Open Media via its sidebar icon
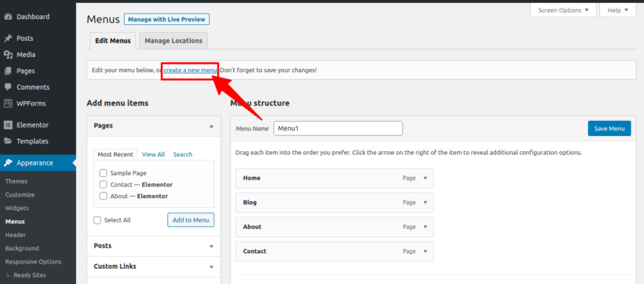The height and width of the screenshot is (284, 644). pyautogui.click(x=8, y=55)
